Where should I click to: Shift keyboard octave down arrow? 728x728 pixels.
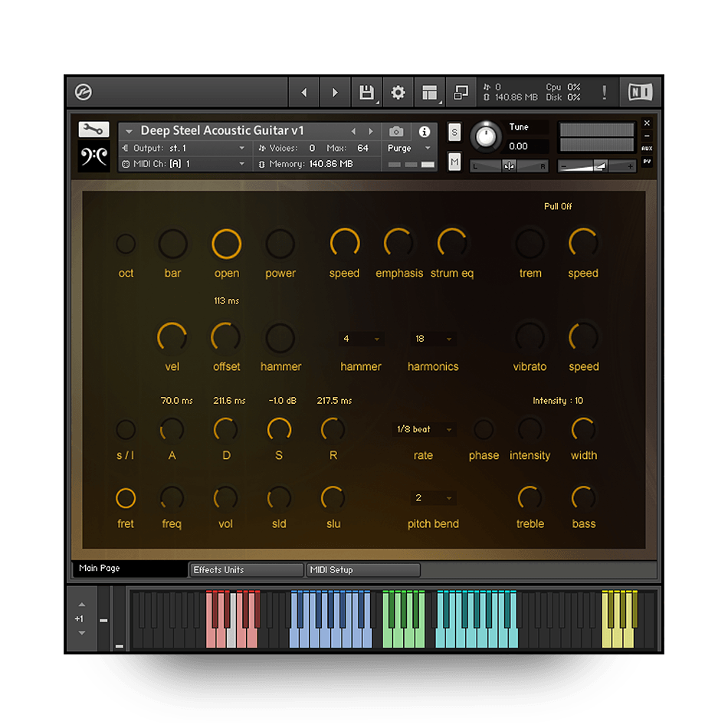[82, 633]
